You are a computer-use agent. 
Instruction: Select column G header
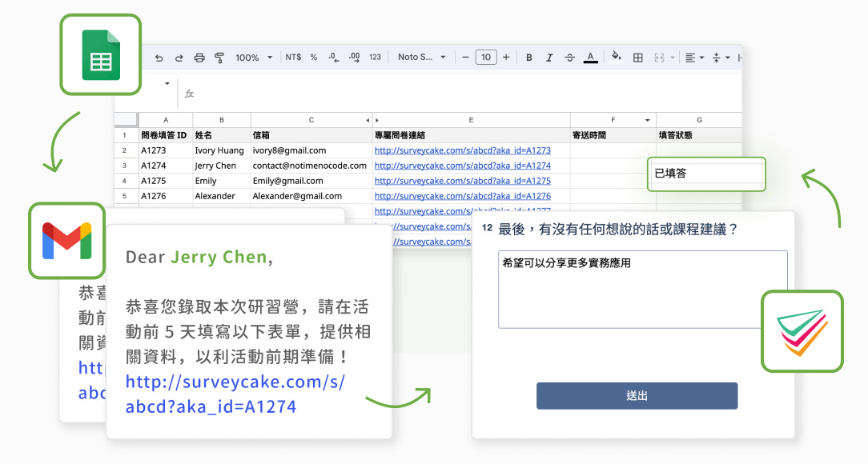(699, 120)
